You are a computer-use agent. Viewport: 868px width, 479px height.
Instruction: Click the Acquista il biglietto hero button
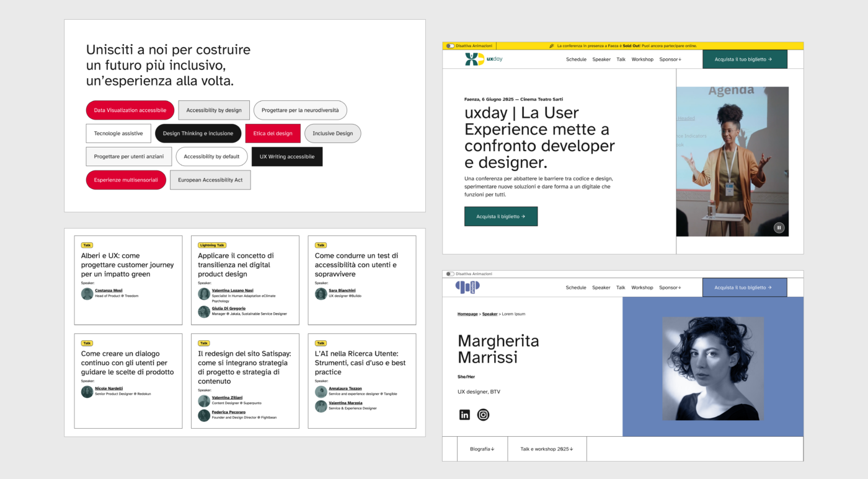[x=500, y=217]
